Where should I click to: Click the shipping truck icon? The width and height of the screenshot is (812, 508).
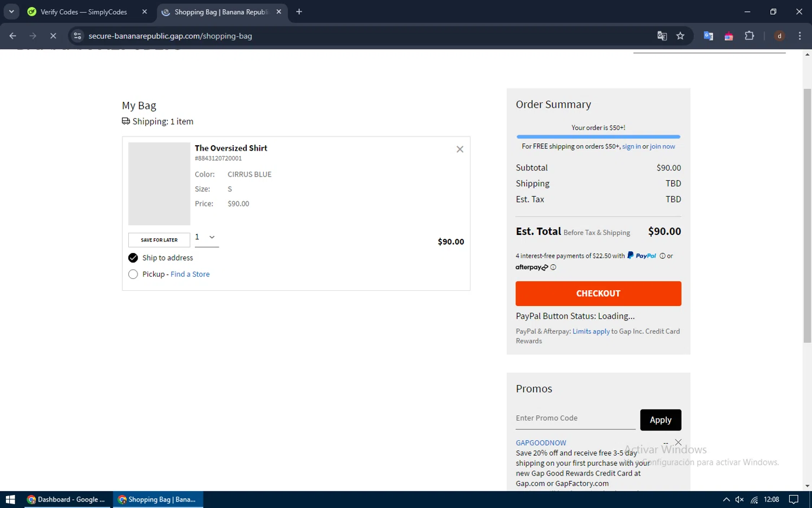point(126,121)
